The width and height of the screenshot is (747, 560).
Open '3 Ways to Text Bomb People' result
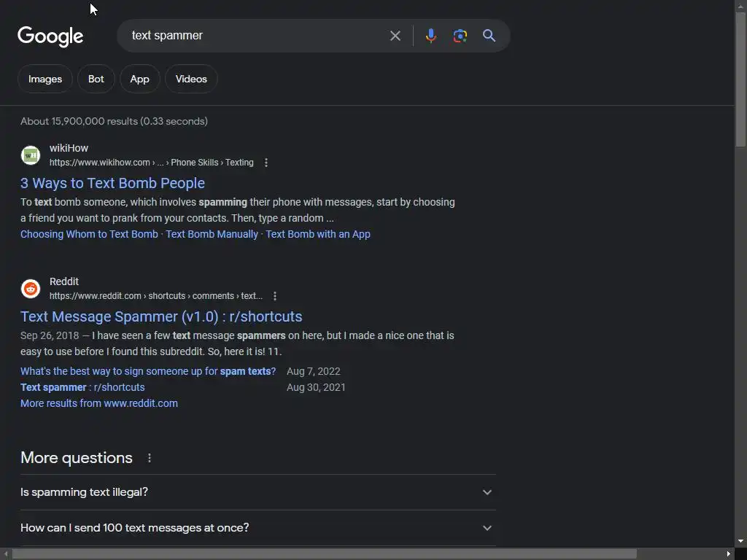(x=112, y=183)
